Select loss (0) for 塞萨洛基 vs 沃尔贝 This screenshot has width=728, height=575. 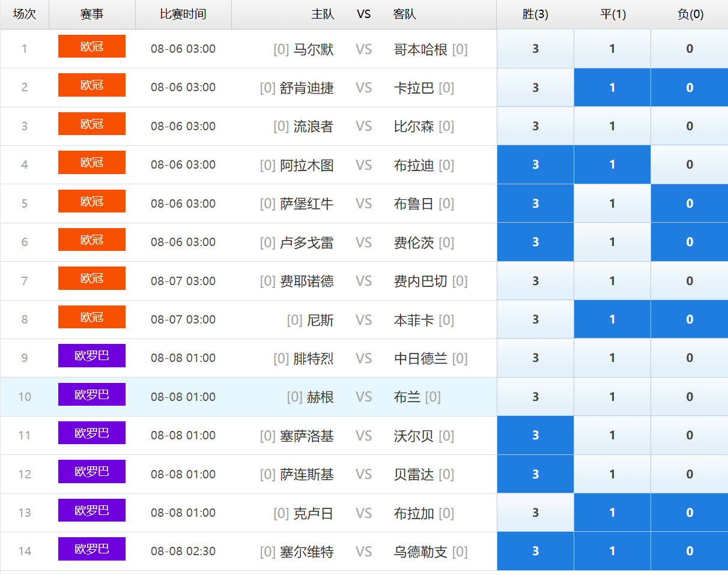click(x=690, y=435)
